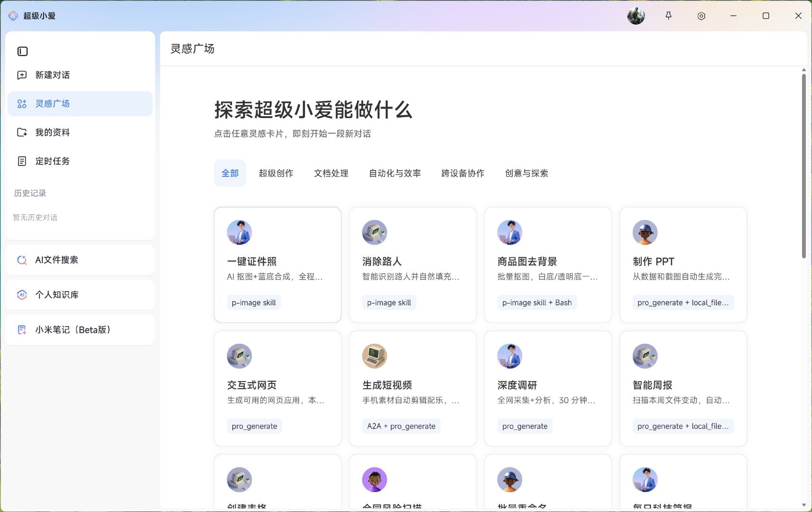This screenshot has height=512, width=812.
Task: Switch to the 跨设备协作 tab
Action: click(463, 173)
